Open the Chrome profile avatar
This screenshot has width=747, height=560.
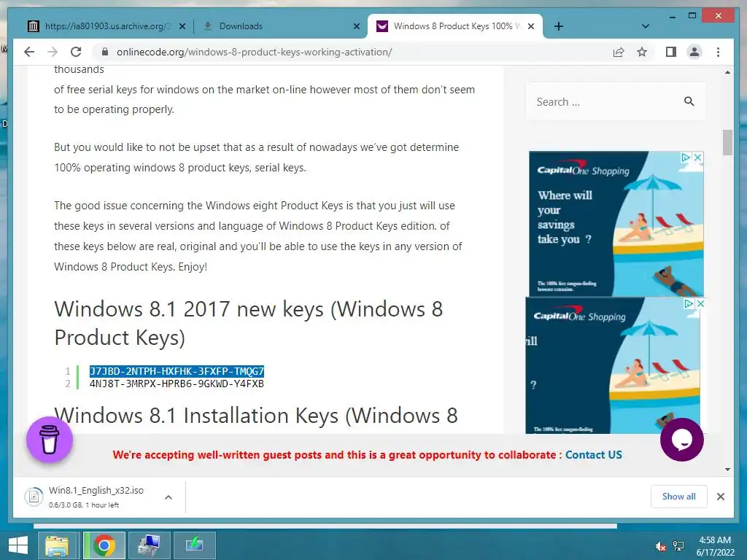pos(694,52)
